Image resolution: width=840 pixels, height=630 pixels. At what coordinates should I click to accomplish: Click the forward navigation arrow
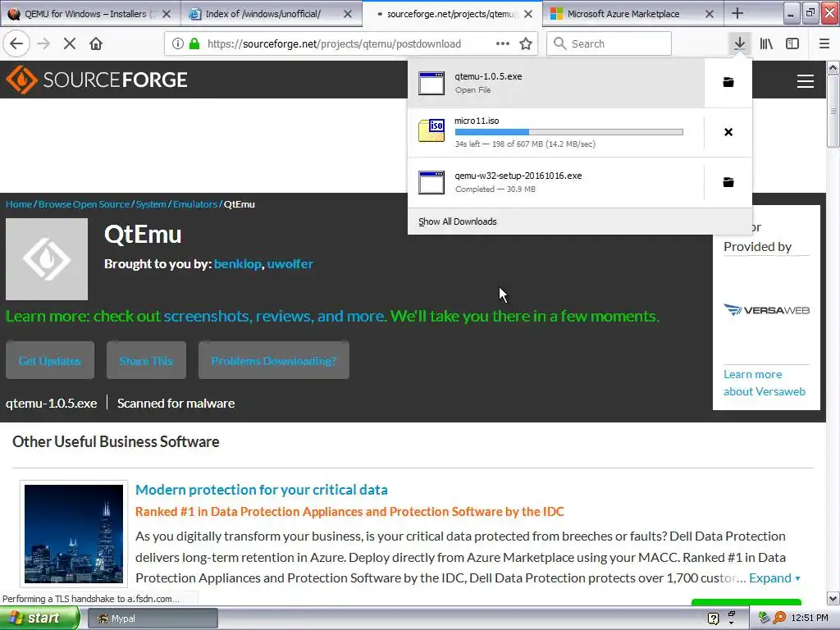coord(43,43)
